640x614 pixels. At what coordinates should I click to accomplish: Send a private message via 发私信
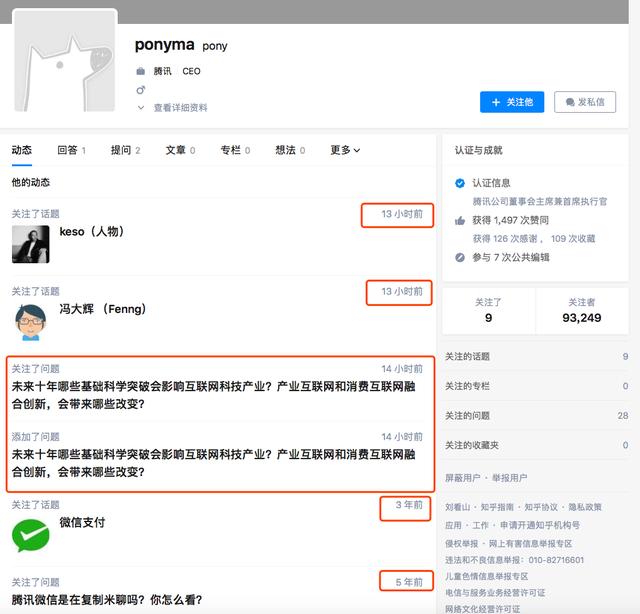point(584,102)
